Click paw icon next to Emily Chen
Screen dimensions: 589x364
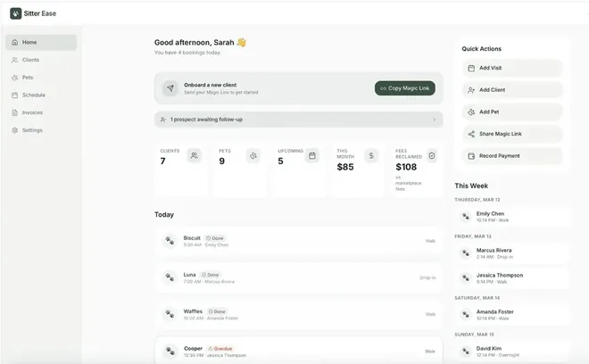click(x=466, y=217)
